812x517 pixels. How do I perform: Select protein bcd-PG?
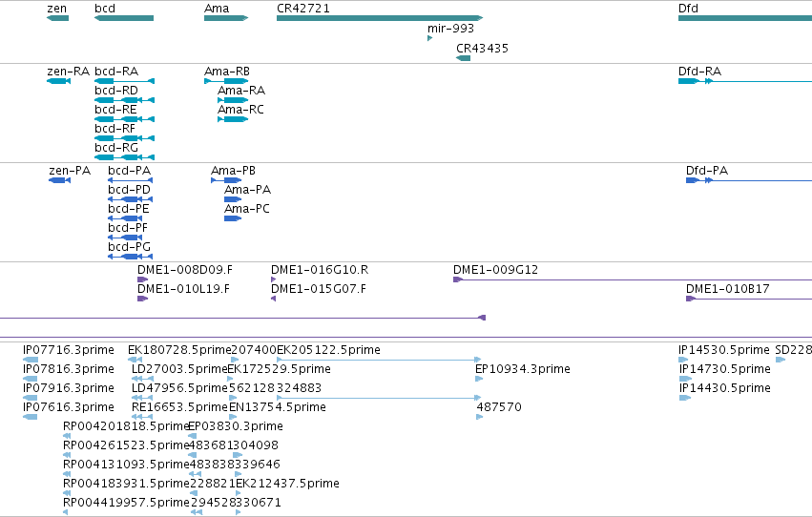pyautogui.click(x=130, y=257)
